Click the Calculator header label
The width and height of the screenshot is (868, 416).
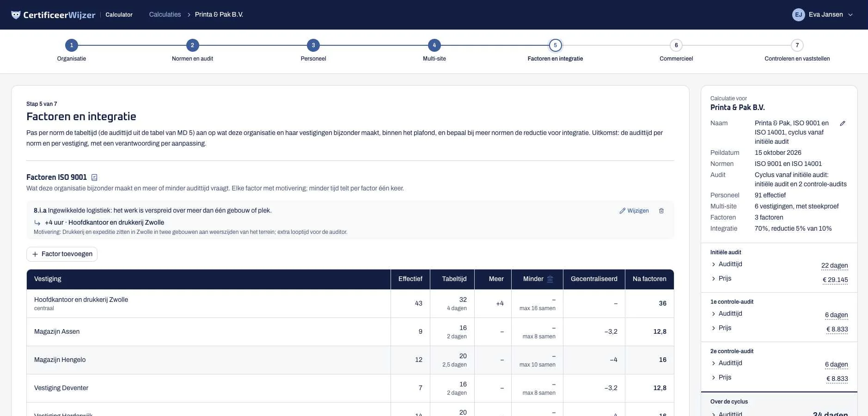[119, 15]
